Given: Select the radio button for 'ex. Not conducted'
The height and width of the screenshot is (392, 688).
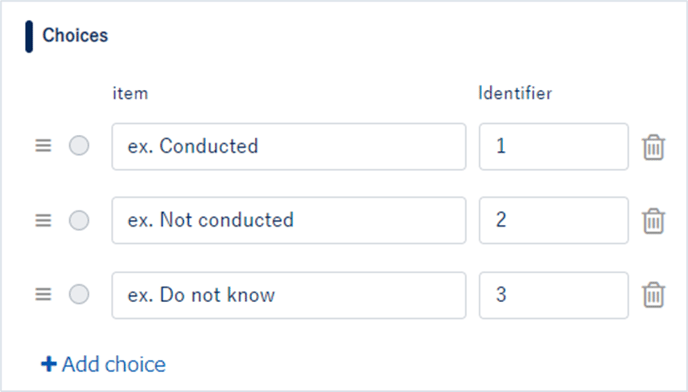Looking at the screenshot, I should pos(79,220).
